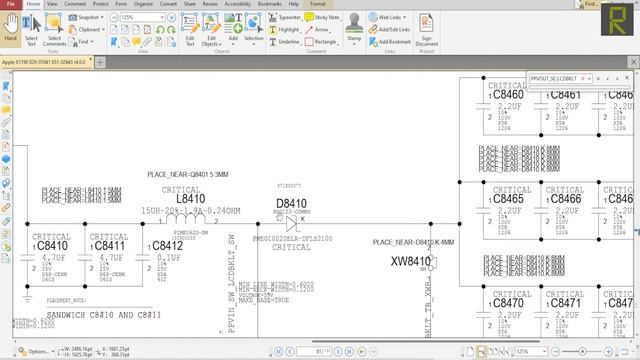Viewport: 640px width, 360px height.
Task: Open the Accessibility ribbon tab
Action: (238, 4)
